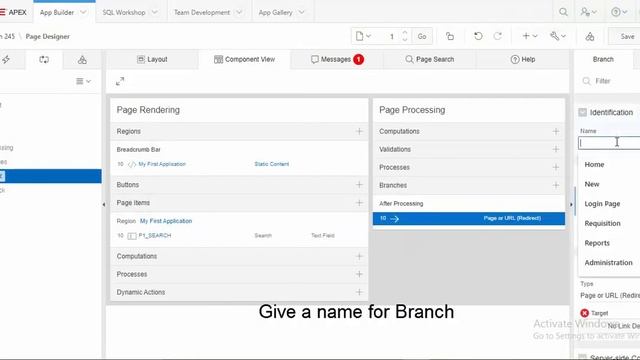The height and width of the screenshot is (360, 640).
Task: Switch to Dynamic Actions lightning tab
Action: pos(6,60)
